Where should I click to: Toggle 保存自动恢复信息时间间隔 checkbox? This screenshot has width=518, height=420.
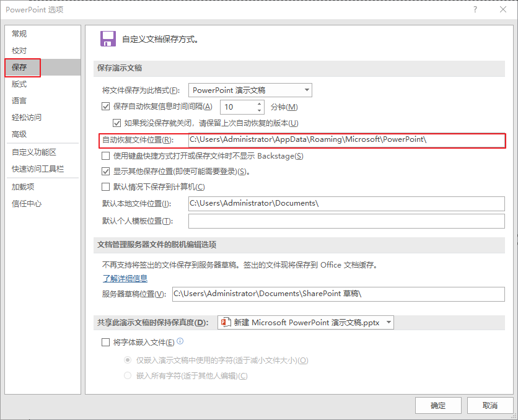coord(106,107)
